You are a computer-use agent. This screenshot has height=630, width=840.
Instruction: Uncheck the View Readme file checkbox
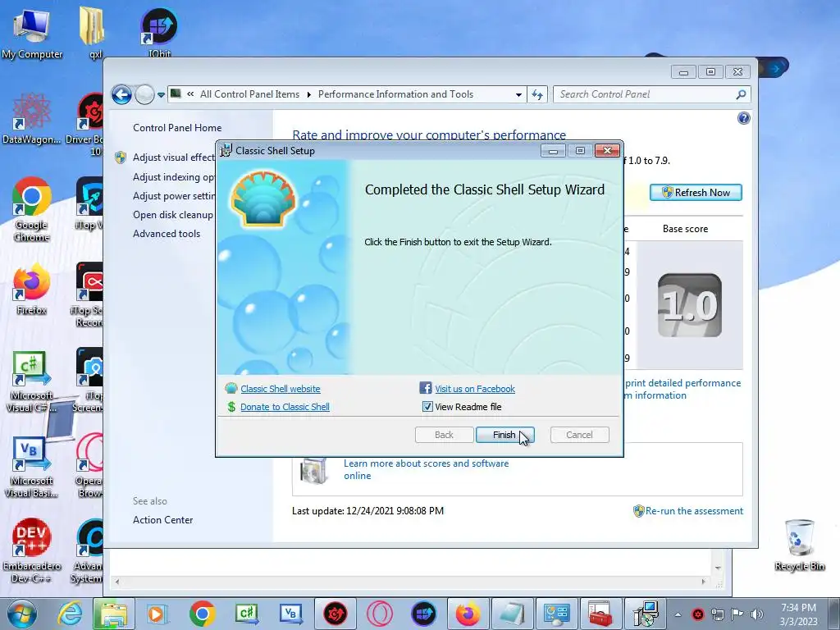pos(427,407)
